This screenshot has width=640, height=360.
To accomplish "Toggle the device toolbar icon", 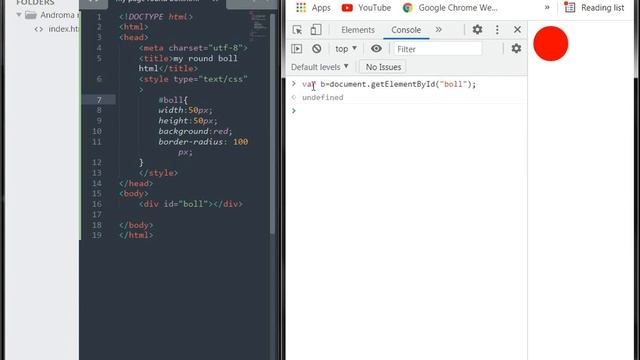I will (x=316, y=30).
